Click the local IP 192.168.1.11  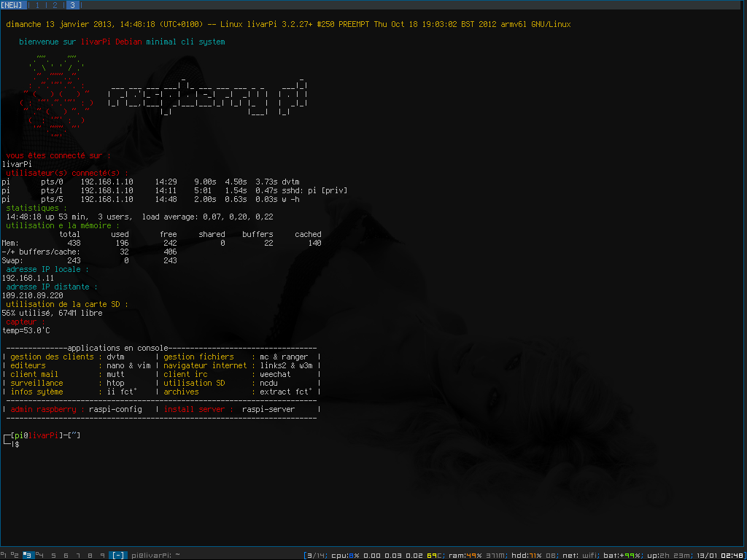click(28, 278)
